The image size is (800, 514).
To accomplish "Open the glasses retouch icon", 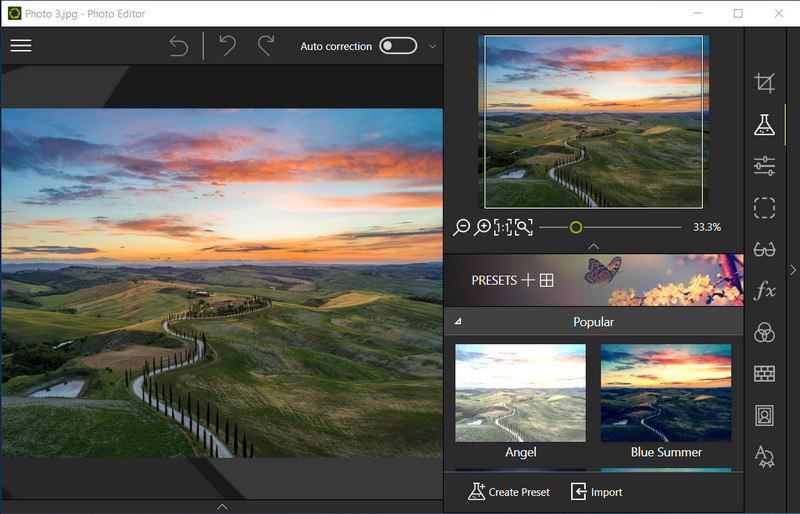I will click(x=764, y=250).
